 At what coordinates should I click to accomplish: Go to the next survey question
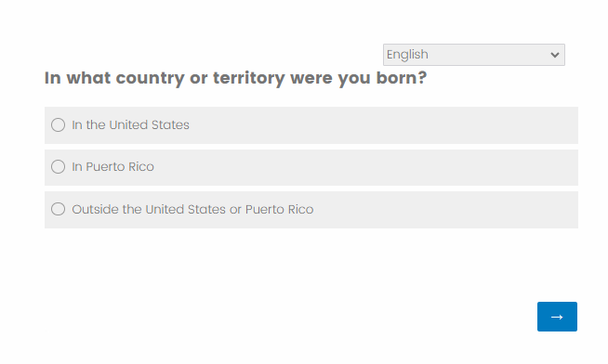click(557, 317)
